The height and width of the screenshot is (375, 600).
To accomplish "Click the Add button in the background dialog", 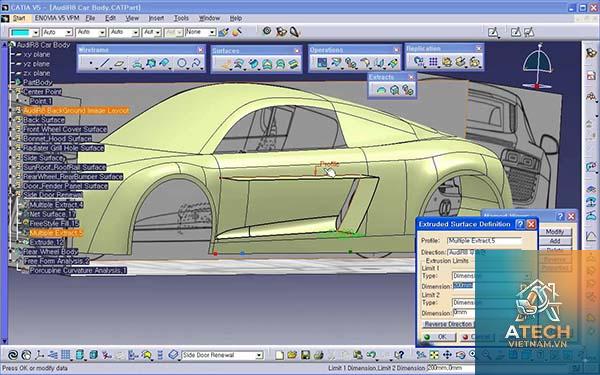I will [x=555, y=241].
